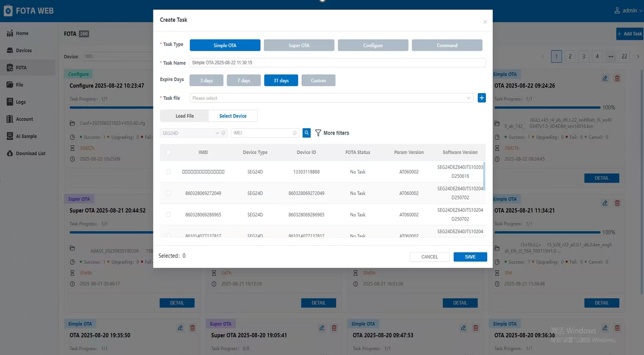The height and width of the screenshot is (355, 644).
Task: Click the Download List cloud icon
Action: 10,153
